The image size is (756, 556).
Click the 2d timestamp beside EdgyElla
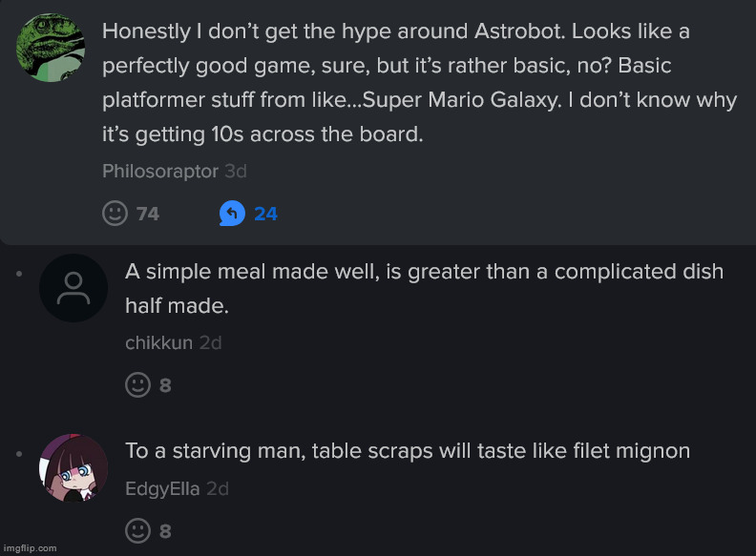tap(218, 488)
